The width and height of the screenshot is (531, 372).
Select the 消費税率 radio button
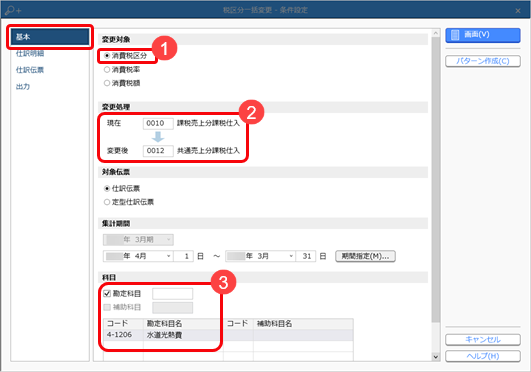[x=107, y=69]
